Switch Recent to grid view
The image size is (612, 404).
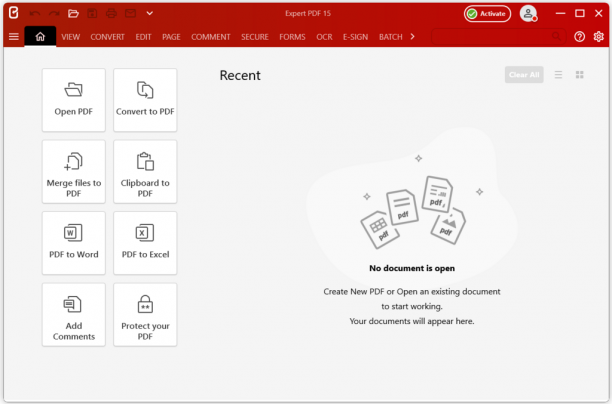580,75
